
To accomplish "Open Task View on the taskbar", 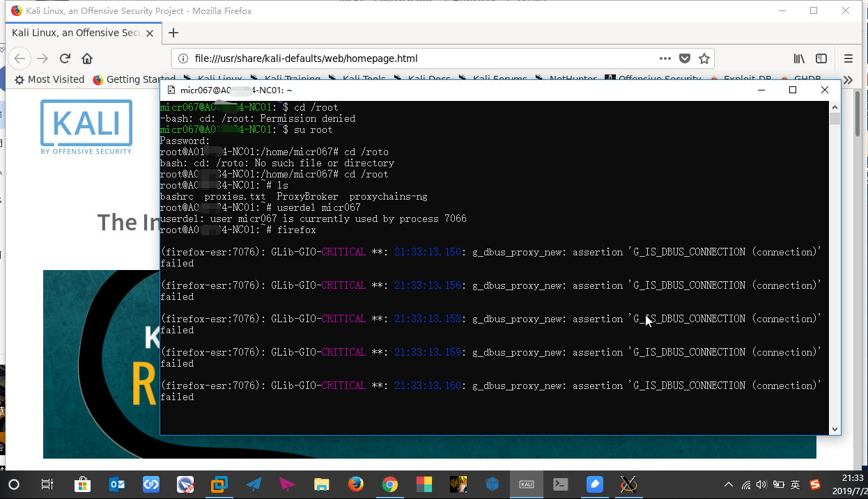I will [47, 484].
